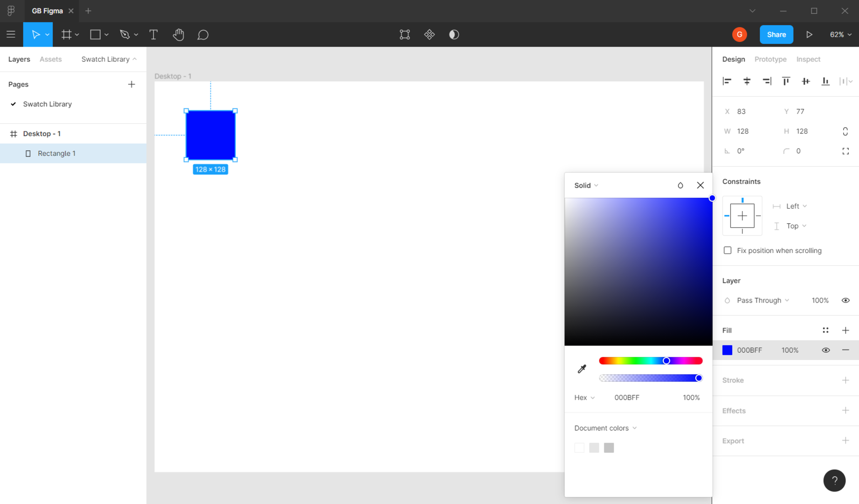Viewport: 859px width, 504px height.
Task: Open the 62% zoom dropdown
Action: click(x=841, y=34)
